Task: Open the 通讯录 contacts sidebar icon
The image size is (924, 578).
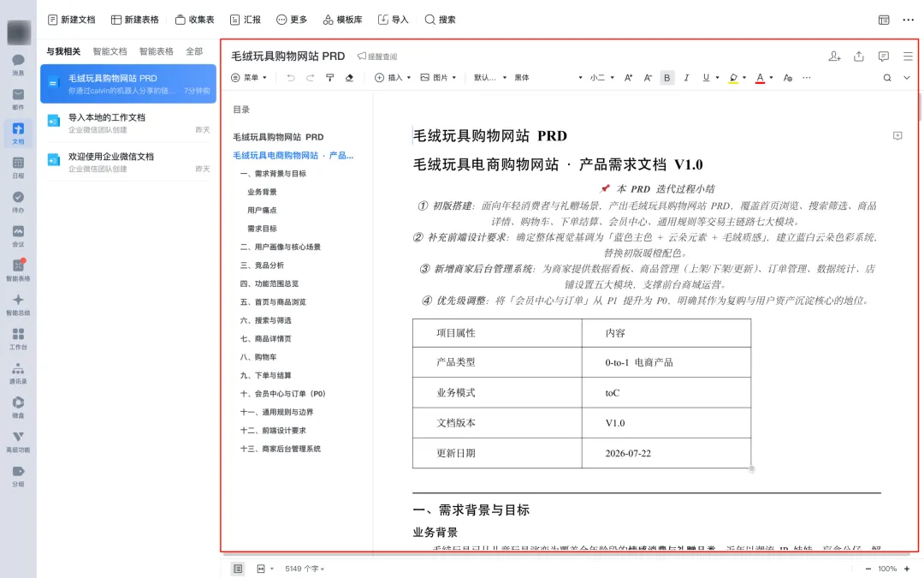Action: (x=18, y=372)
